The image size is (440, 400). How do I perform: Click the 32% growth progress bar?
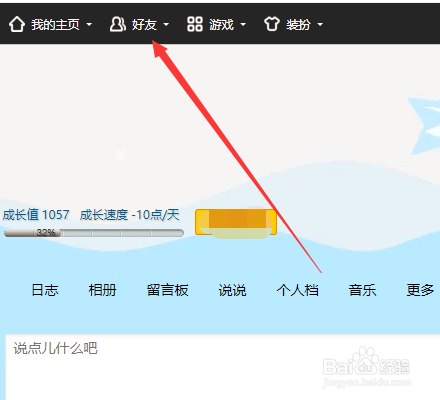coord(94,233)
